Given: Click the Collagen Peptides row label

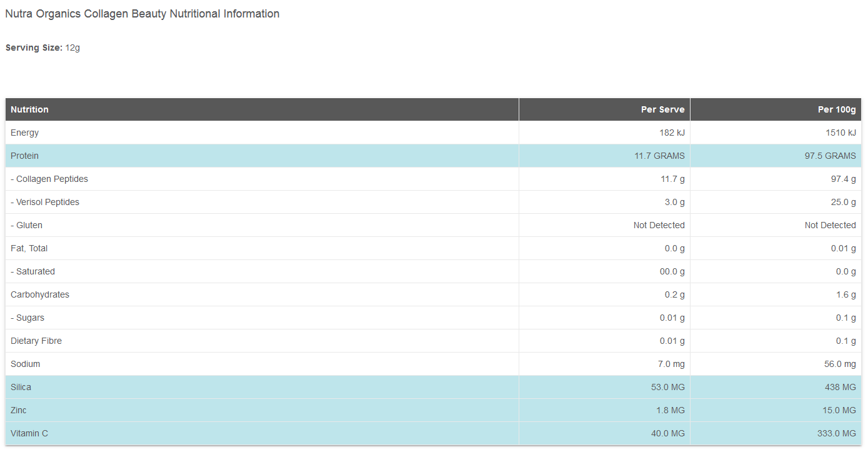Looking at the screenshot, I should point(49,179).
